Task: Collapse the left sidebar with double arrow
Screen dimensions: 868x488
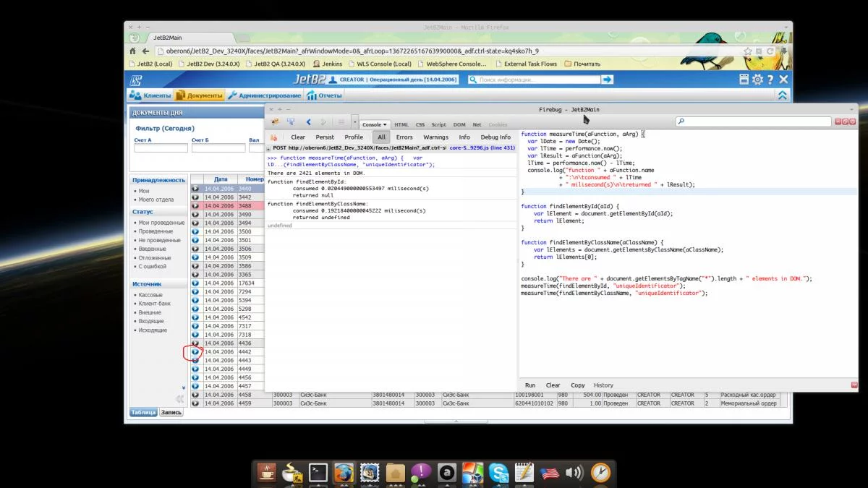Action: [179, 399]
